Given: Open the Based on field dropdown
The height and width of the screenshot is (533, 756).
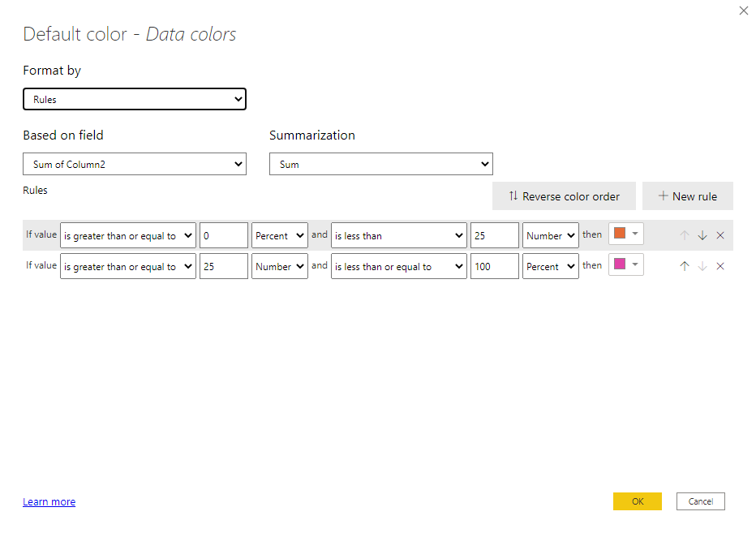Looking at the screenshot, I should [x=135, y=164].
